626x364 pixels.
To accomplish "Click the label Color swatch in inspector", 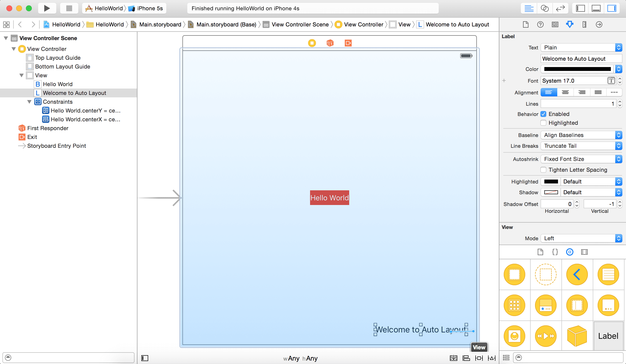I will [x=578, y=69].
